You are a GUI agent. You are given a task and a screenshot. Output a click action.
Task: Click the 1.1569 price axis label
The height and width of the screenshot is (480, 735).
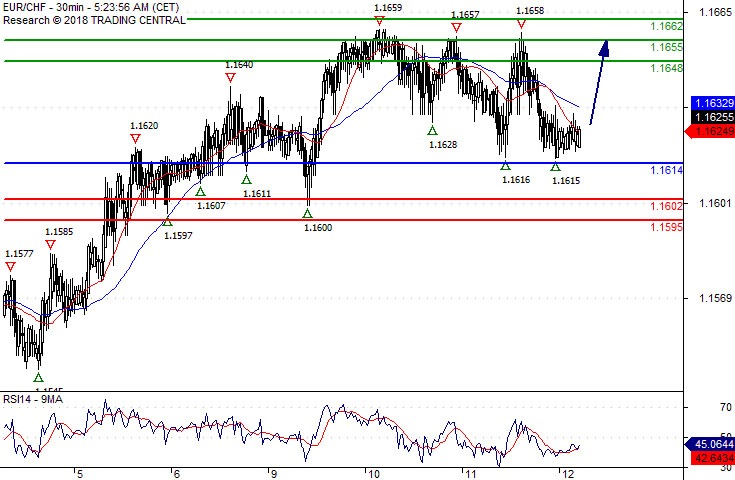click(715, 298)
